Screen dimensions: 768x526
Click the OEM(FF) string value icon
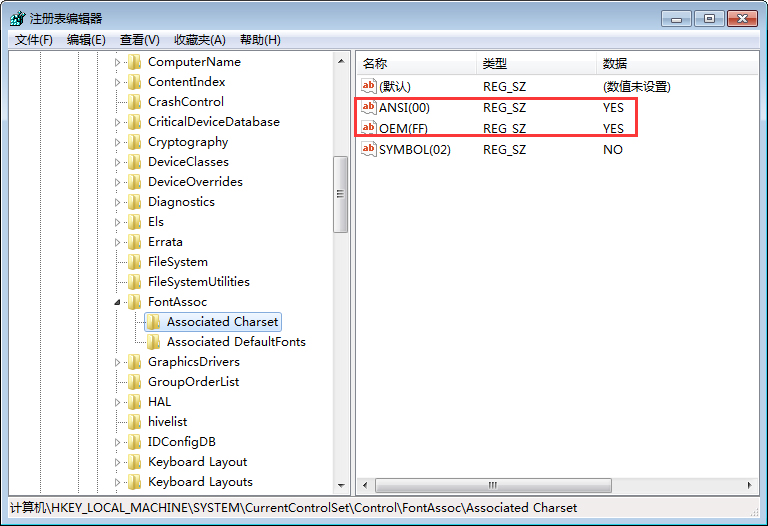(x=369, y=129)
